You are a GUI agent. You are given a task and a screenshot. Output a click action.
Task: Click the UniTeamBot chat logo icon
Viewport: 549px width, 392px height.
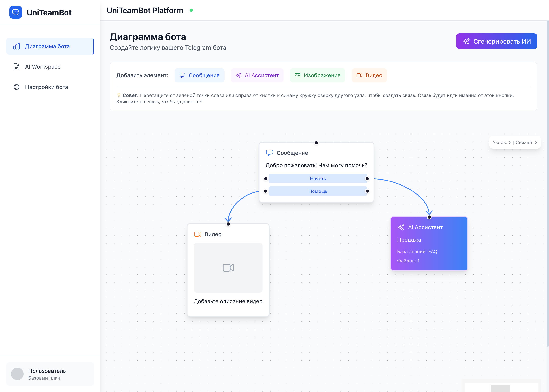click(x=15, y=12)
